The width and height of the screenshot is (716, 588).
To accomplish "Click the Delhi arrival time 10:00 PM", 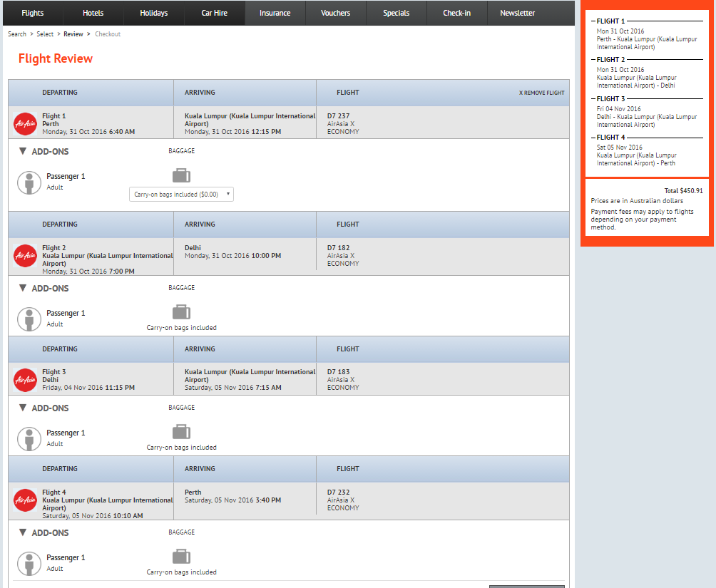I will (x=266, y=256).
